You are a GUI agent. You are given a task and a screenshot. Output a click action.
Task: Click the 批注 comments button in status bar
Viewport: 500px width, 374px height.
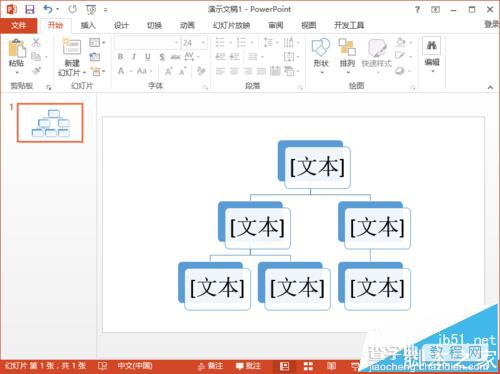click(x=248, y=366)
